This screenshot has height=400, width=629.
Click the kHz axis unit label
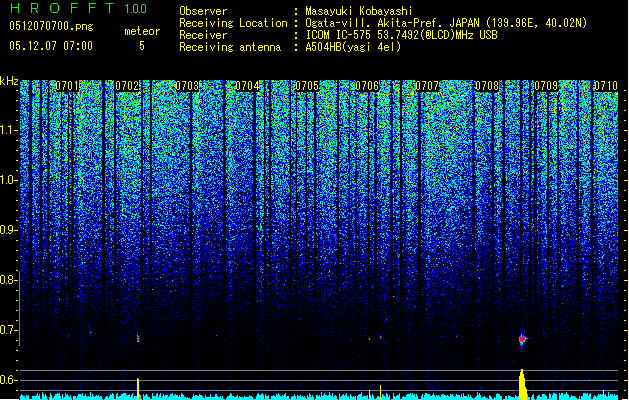click(9, 81)
